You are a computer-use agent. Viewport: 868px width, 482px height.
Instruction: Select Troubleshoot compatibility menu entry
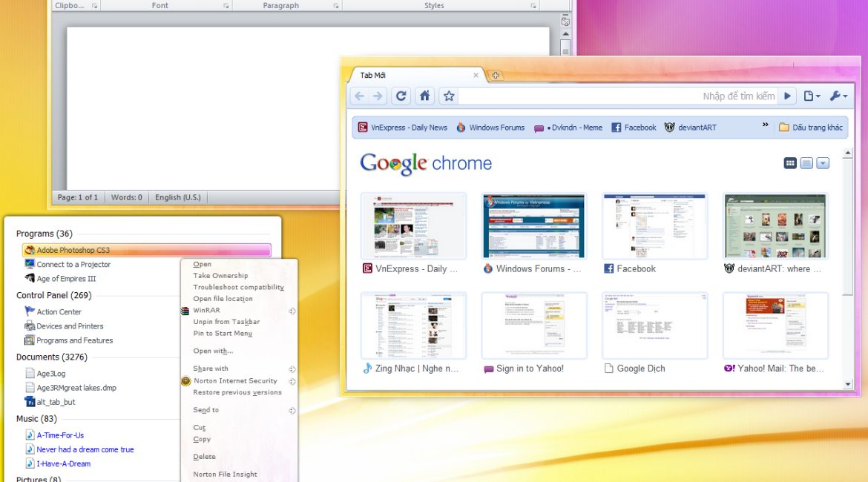(x=239, y=287)
